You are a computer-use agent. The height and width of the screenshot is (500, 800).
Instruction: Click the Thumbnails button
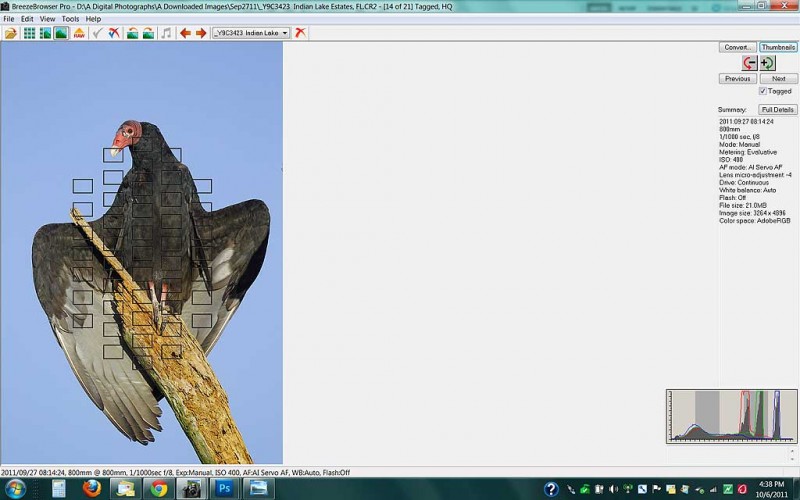[x=779, y=47]
